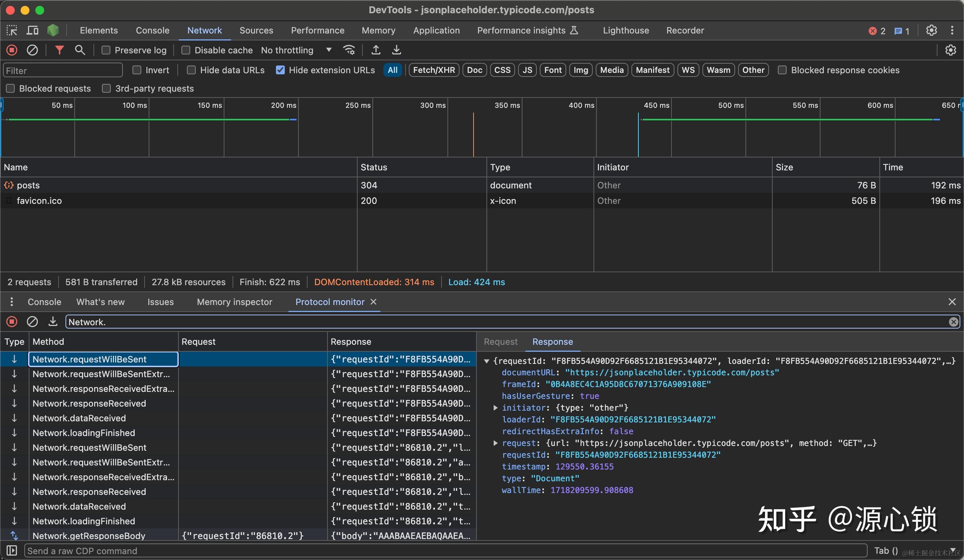Image resolution: width=964 pixels, height=560 pixels.
Task: Open the drawer three-dot menu
Action: click(12, 302)
